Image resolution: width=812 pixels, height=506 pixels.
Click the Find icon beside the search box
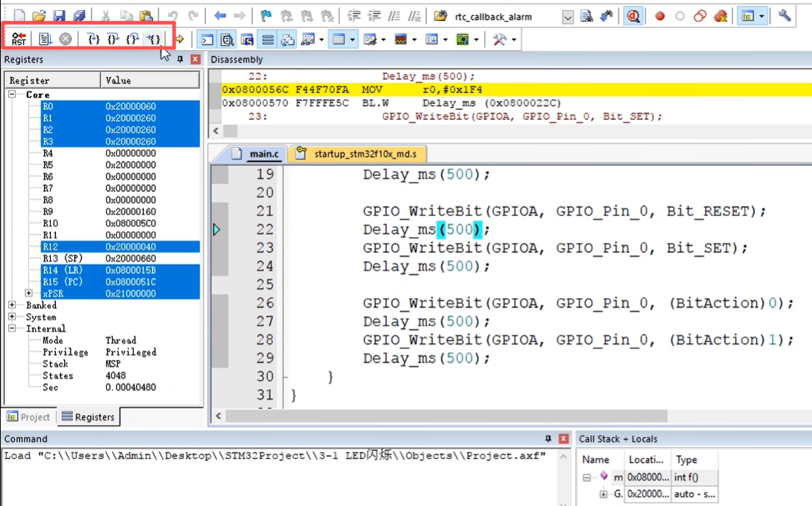(x=586, y=17)
